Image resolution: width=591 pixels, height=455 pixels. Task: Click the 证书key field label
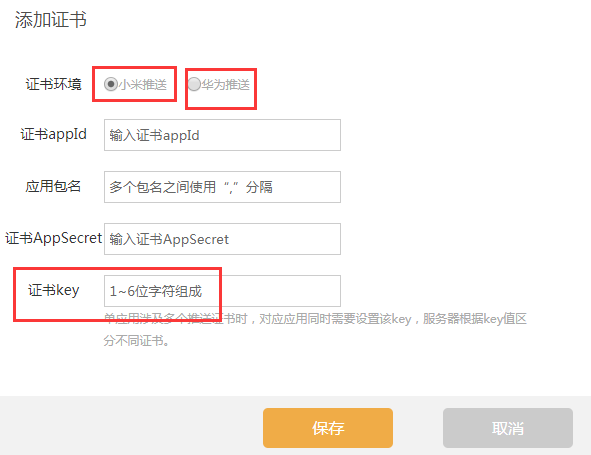click(54, 290)
